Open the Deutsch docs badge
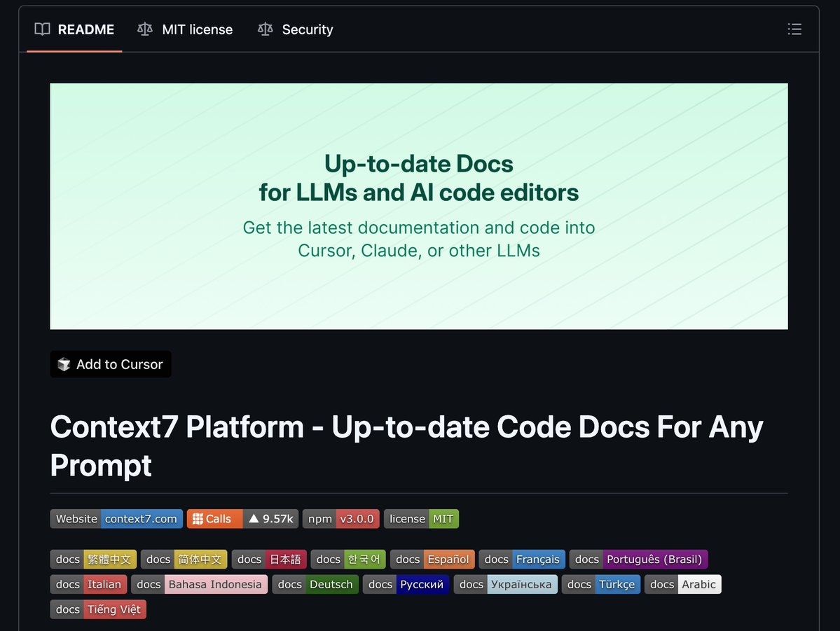The height and width of the screenshot is (631, 840). coord(315,584)
